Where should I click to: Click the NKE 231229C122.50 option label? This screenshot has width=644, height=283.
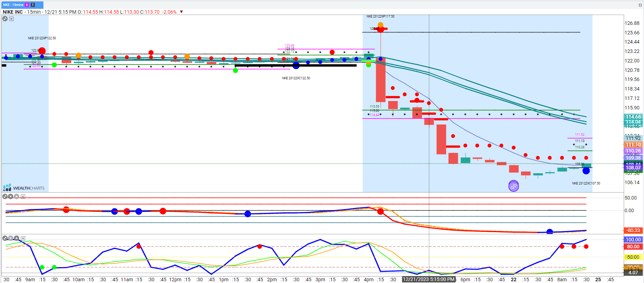[x=296, y=78]
